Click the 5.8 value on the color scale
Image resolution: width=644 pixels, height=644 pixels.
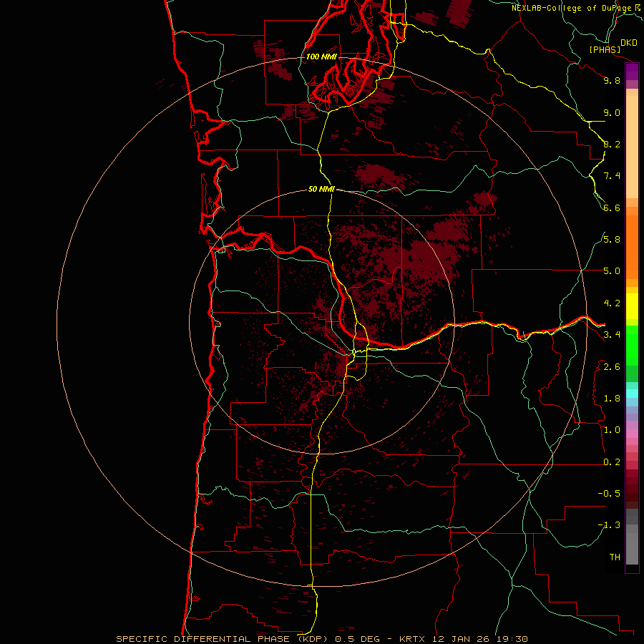pos(612,240)
